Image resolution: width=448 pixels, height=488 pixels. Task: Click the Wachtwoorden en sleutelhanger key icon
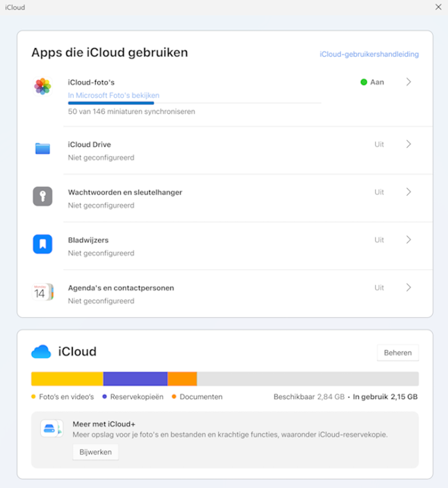pyautogui.click(x=42, y=196)
